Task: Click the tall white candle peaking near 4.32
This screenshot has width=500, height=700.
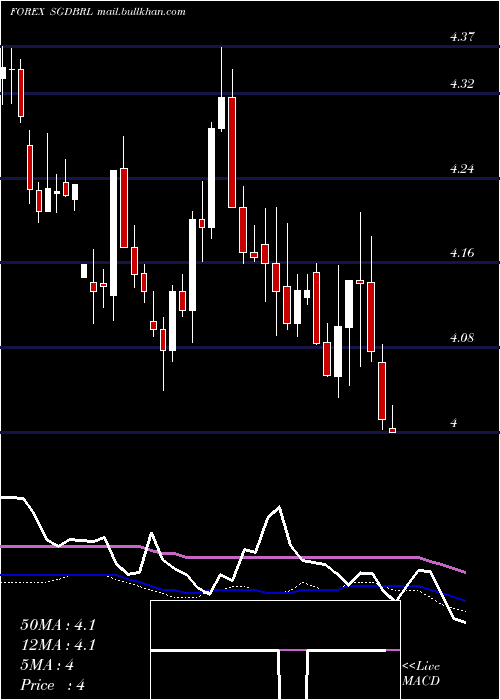Action: click(221, 113)
